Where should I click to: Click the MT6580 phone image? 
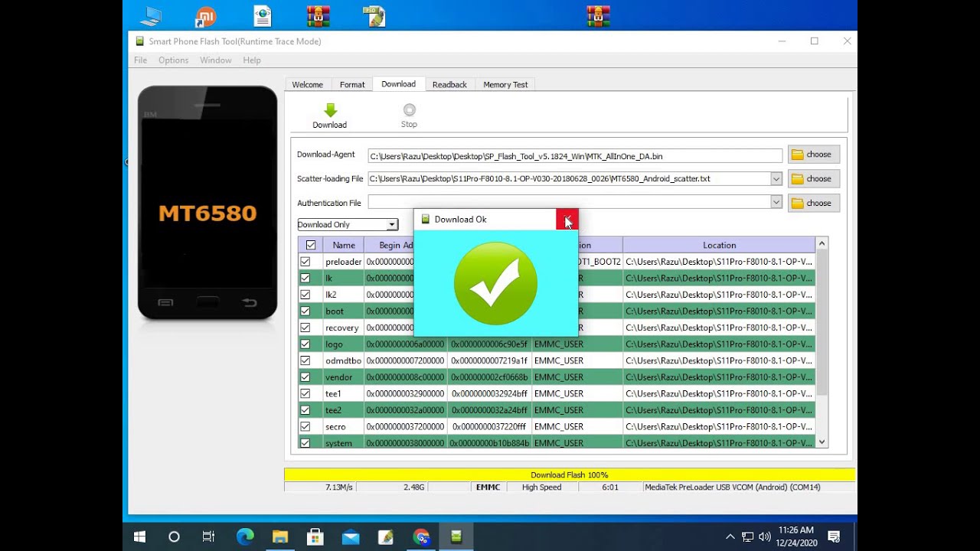point(207,203)
